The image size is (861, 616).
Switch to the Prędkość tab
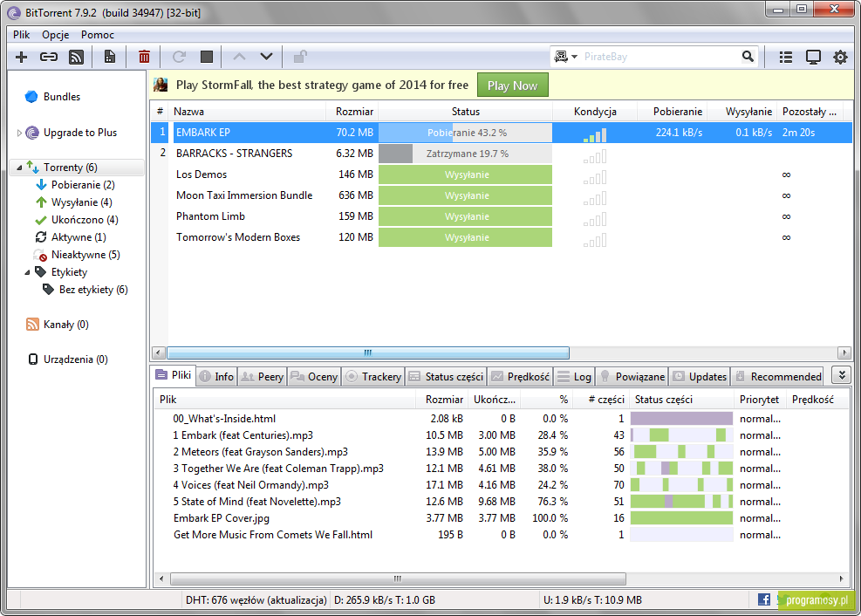(x=521, y=377)
